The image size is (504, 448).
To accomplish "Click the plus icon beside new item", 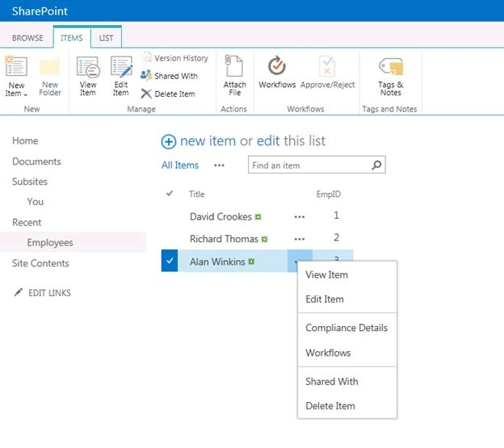I will point(169,141).
